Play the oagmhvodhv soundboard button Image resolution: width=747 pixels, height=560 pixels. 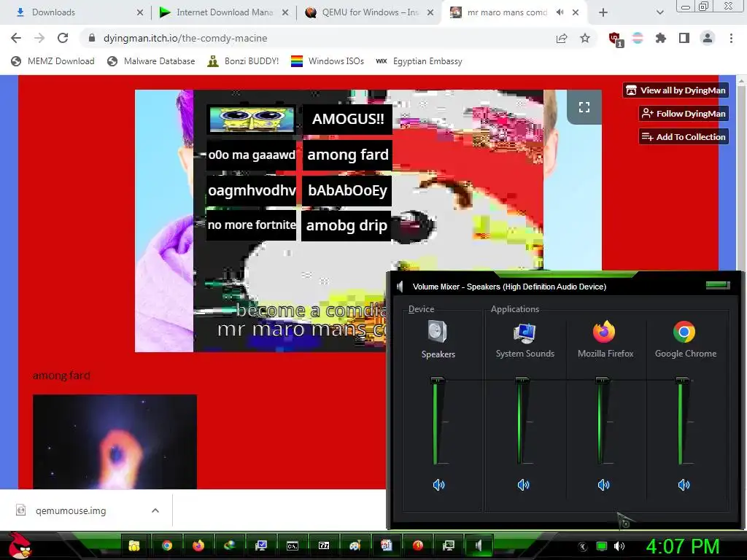[x=252, y=190]
